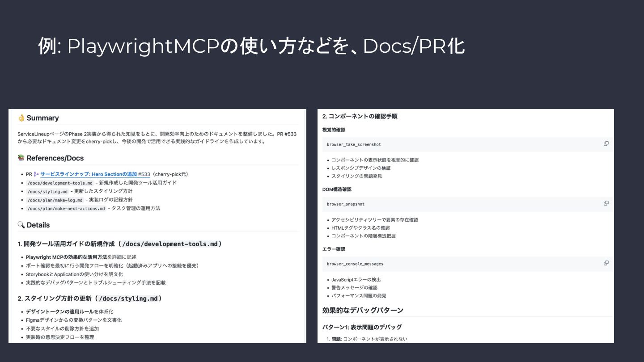Copy the browser_snapshot code block
Viewport: 644px width, 362px height.
click(606, 203)
